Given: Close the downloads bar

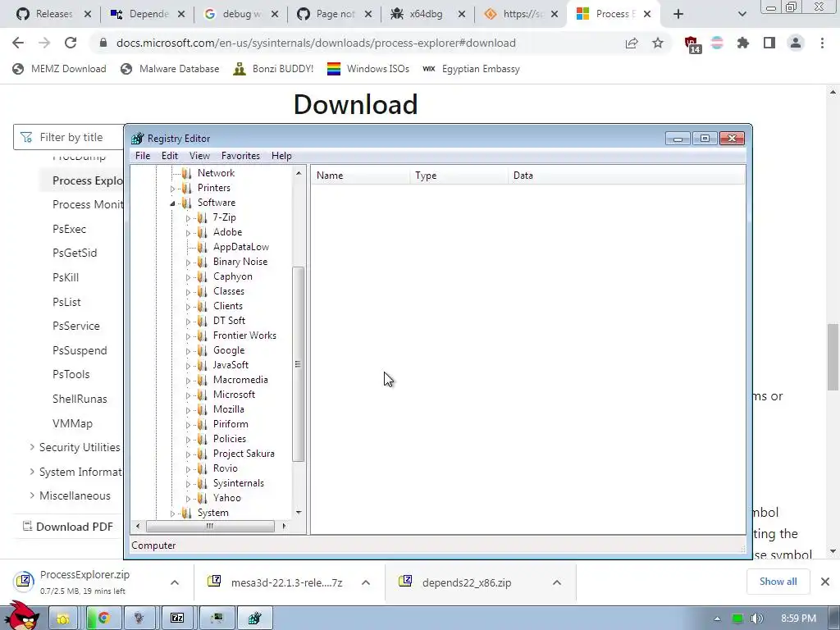Looking at the screenshot, I should click(825, 582).
